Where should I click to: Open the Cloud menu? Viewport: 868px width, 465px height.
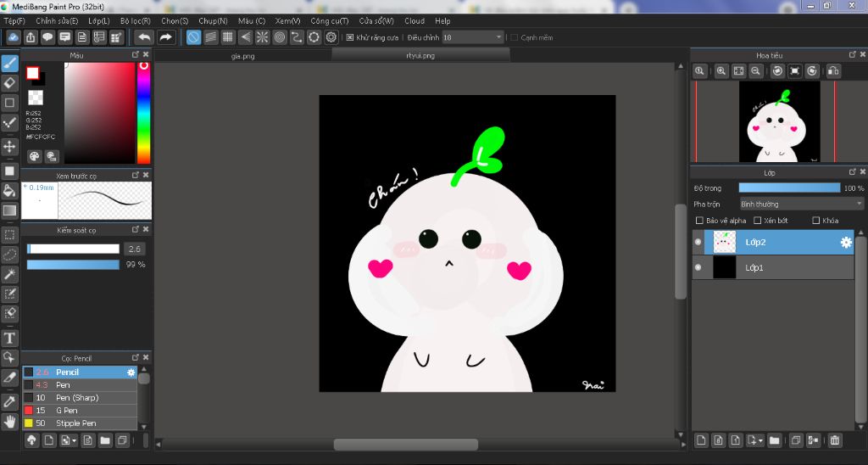[414, 20]
